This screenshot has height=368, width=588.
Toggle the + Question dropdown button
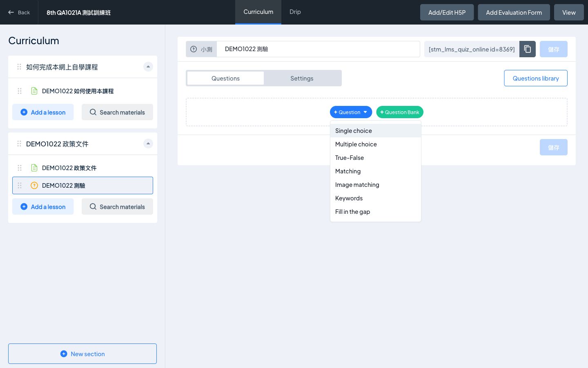pyautogui.click(x=351, y=112)
